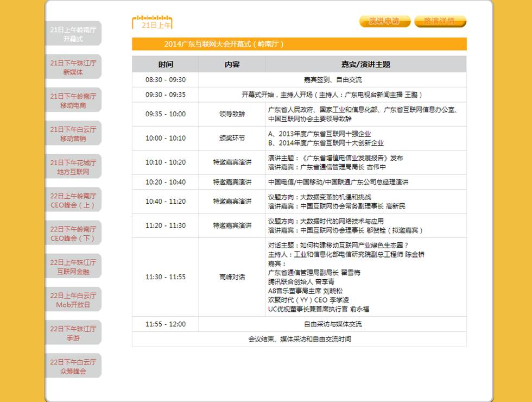
Task: Click the 演讲申请 button
Action: 385,21
